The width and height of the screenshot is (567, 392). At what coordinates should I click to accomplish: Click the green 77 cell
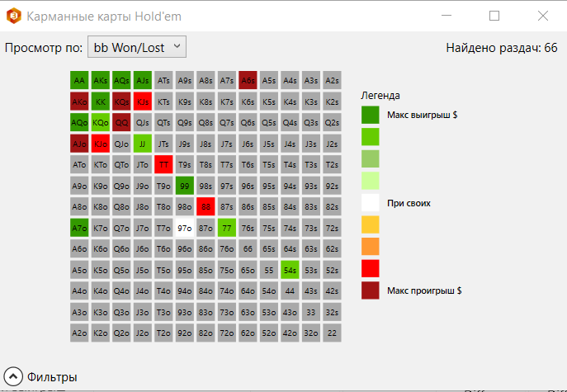(227, 228)
